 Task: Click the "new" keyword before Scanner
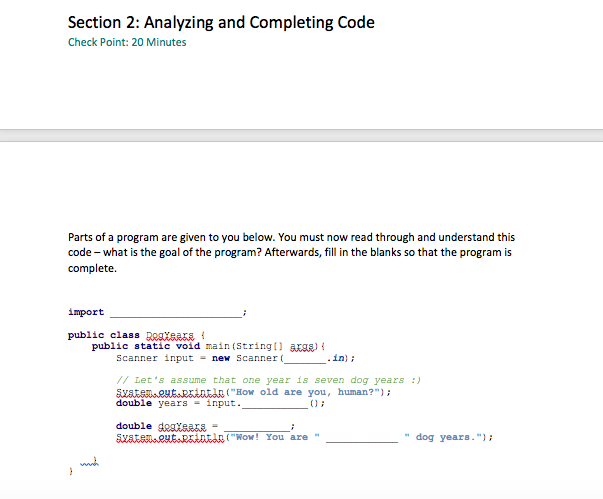coord(221,358)
